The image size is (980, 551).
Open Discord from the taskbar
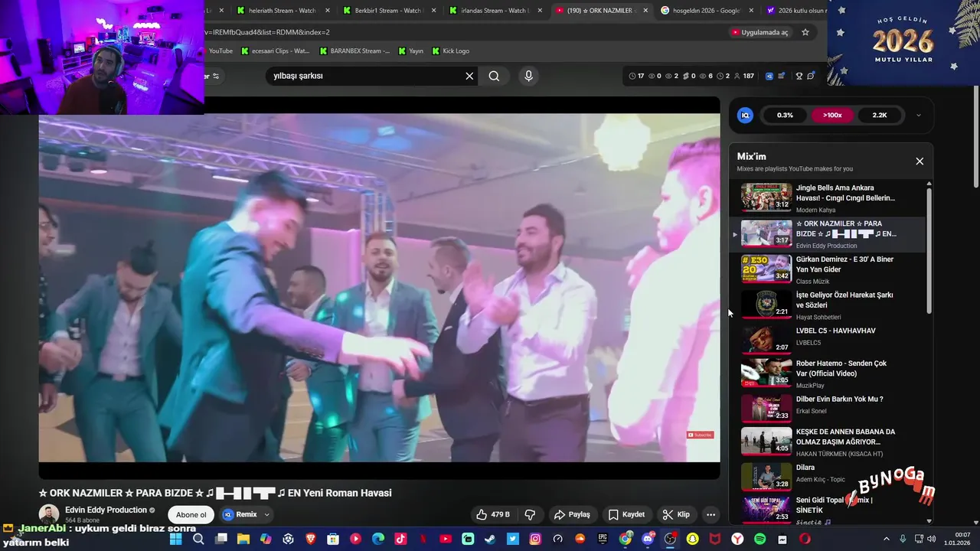point(648,539)
